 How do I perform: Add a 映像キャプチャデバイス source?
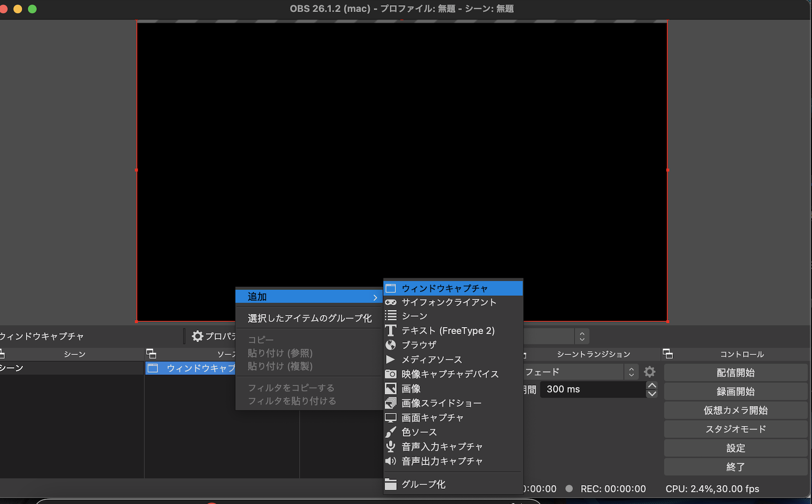449,374
